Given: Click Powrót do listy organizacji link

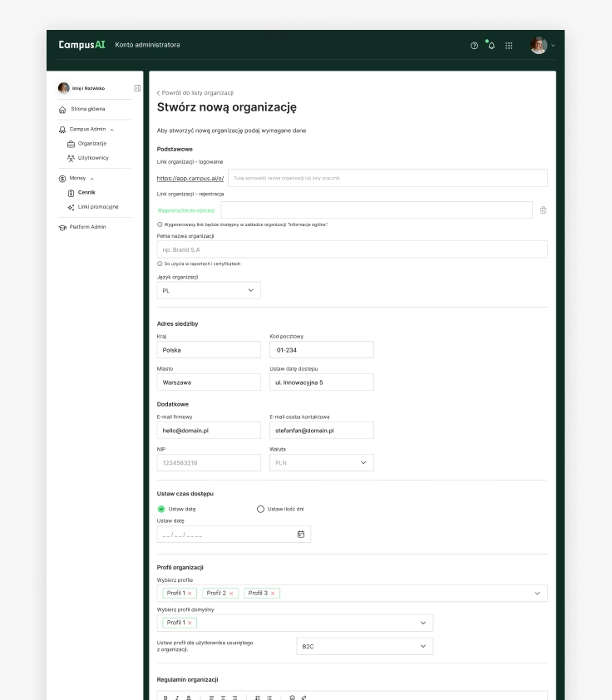Looking at the screenshot, I should click(195, 93).
